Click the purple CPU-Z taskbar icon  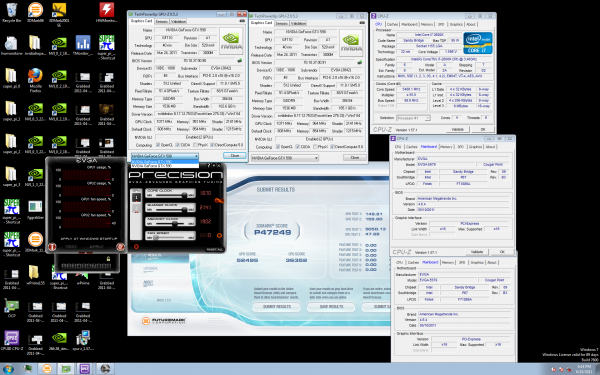85,369
